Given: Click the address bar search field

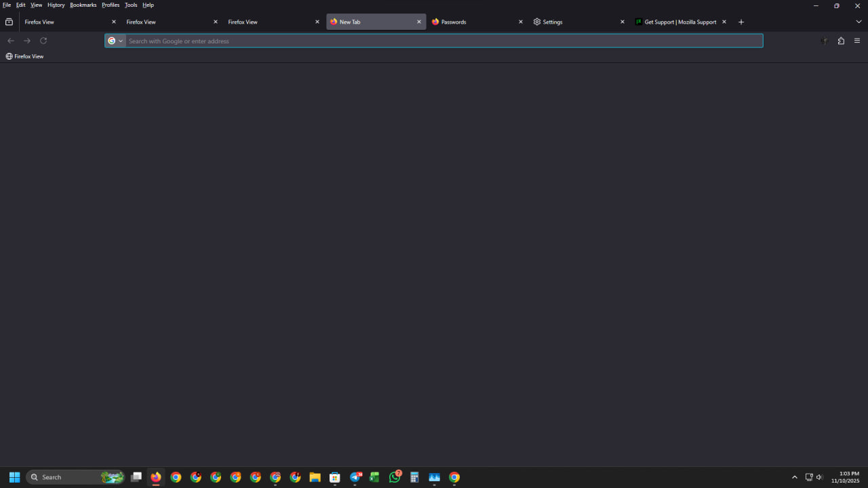Looking at the screenshot, I should (x=441, y=41).
